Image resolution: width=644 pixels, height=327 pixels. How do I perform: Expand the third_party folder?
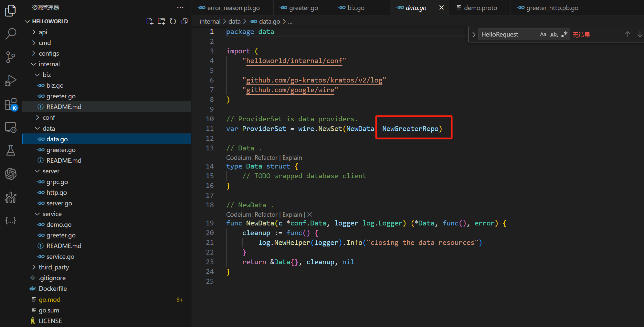[107, 267]
